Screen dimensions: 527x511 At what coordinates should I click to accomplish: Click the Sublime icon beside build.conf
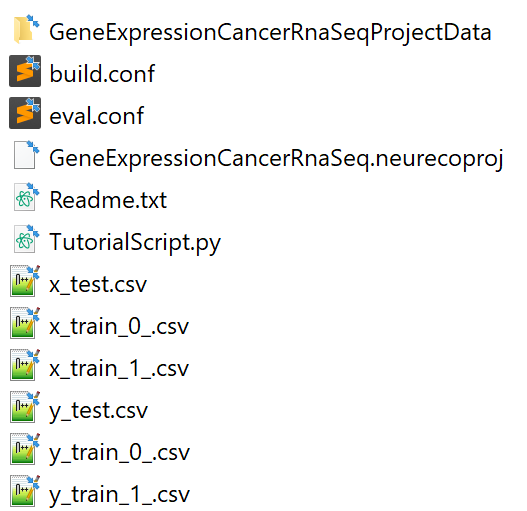[x=25, y=71]
